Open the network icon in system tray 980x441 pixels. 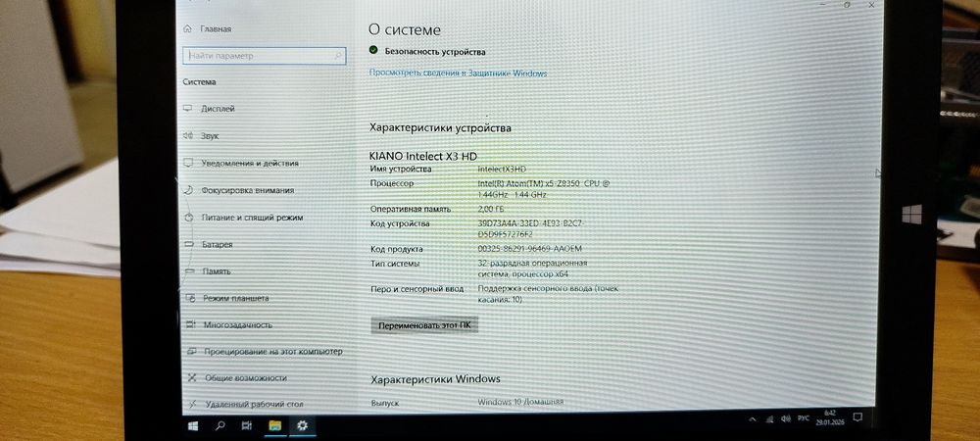pyautogui.click(x=769, y=418)
